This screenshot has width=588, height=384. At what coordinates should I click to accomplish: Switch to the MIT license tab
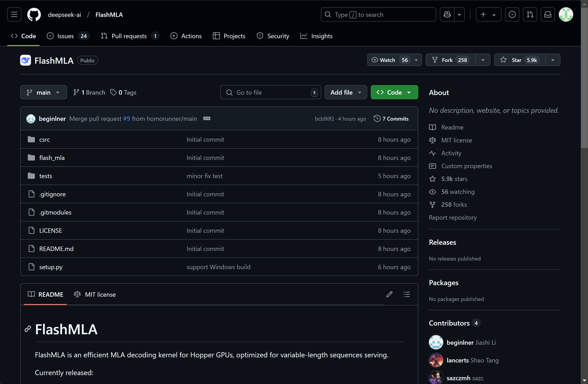95,294
